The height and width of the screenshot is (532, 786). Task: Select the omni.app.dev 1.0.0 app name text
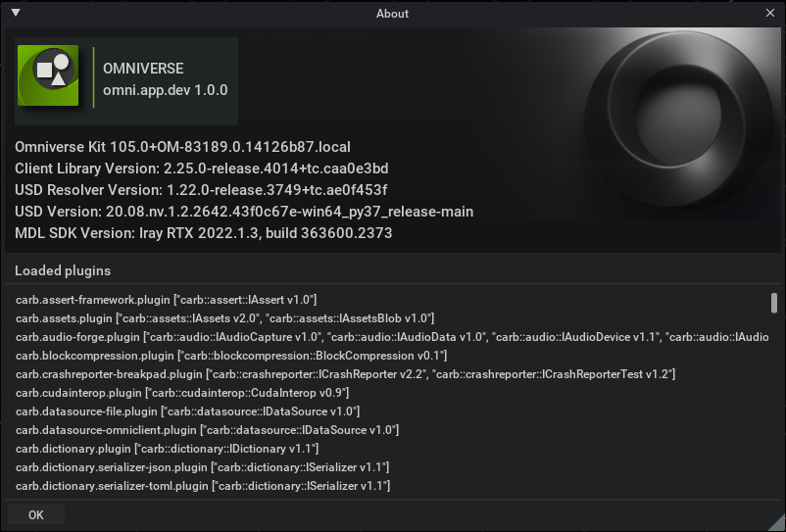(165, 90)
